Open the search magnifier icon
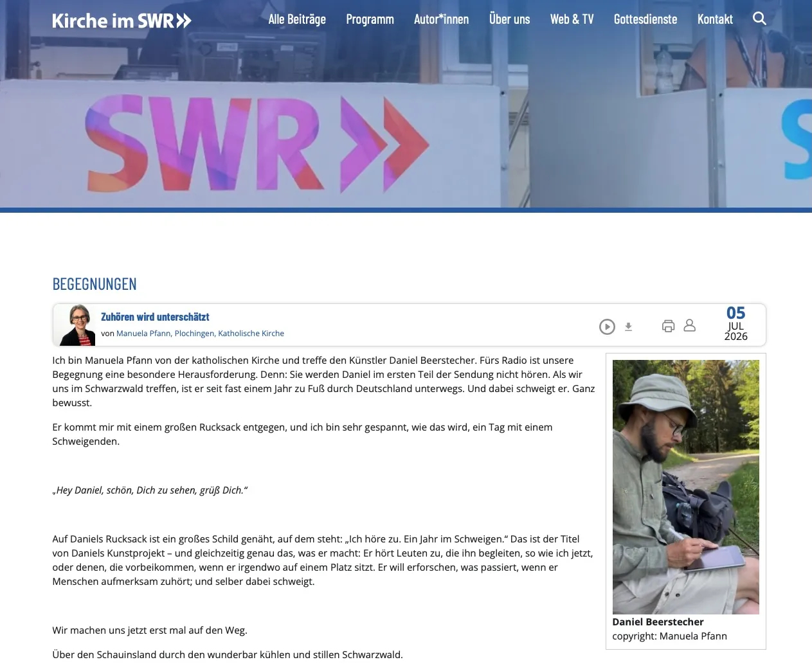This screenshot has height=671, width=812. coord(759,19)
